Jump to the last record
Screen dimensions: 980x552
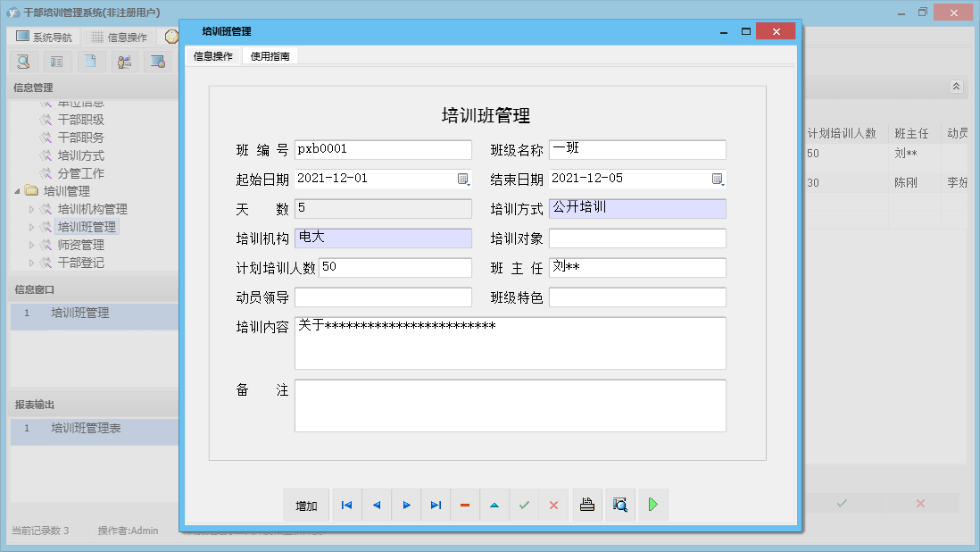[436, 505]
